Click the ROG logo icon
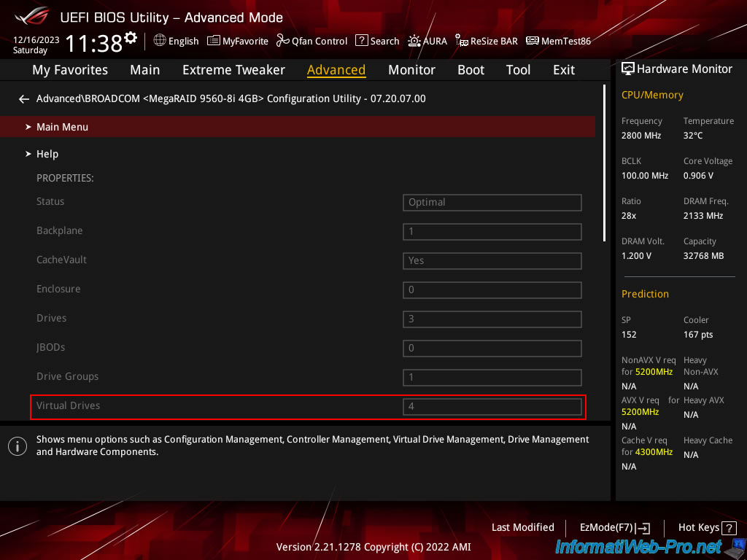The image size is (747, 560). (x=32, y=16)
